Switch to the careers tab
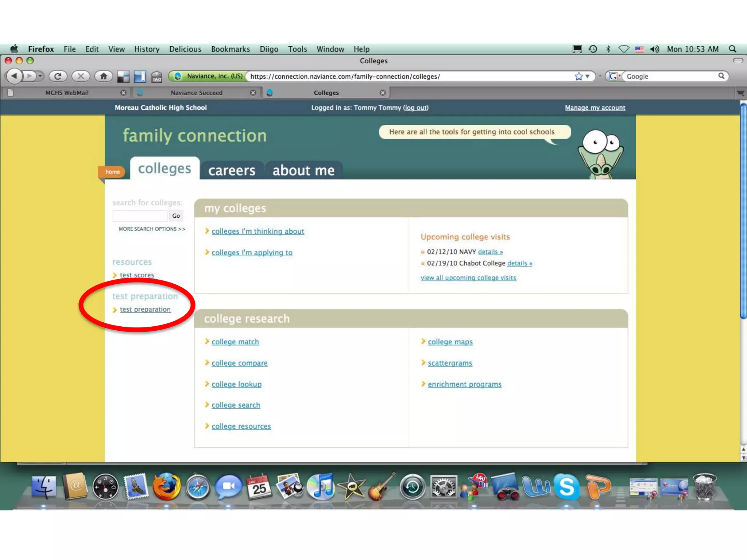The image size is (747, 560). pos(232,171)
